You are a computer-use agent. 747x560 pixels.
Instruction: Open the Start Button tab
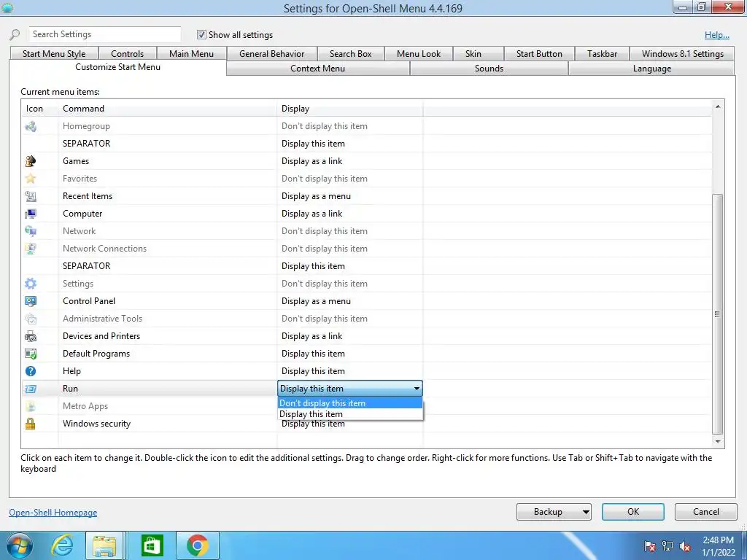click(539, 54)
